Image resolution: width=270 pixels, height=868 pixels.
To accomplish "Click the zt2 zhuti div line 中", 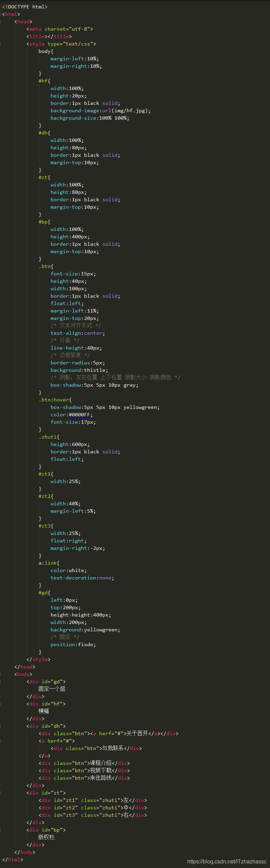I will point(93,808).
